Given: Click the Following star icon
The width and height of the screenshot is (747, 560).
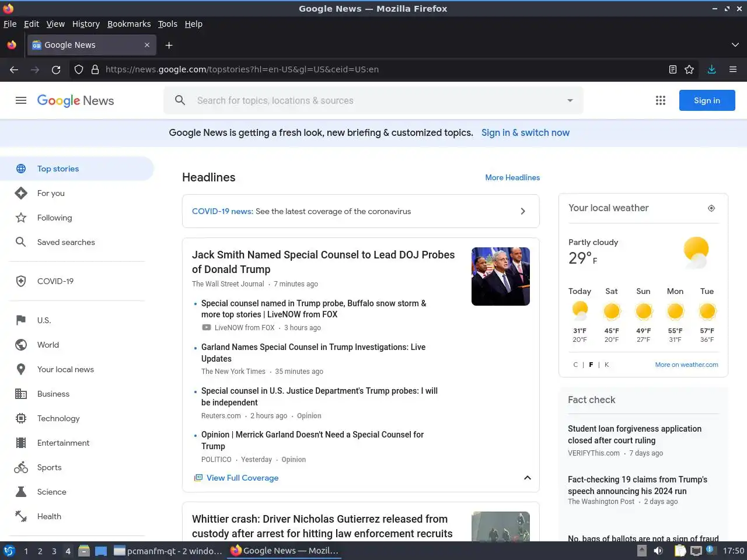Looking at the screenshot, I should point(21,218).
